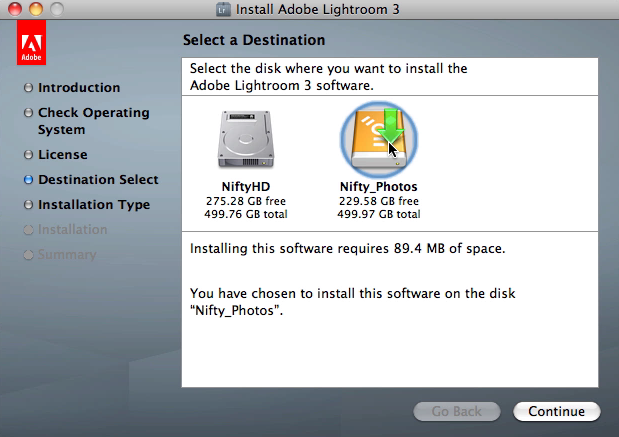This screenshot has height=437, width=619.
Task: Click the Continue button
Action: pyautogui.click(x=557, y=411)
